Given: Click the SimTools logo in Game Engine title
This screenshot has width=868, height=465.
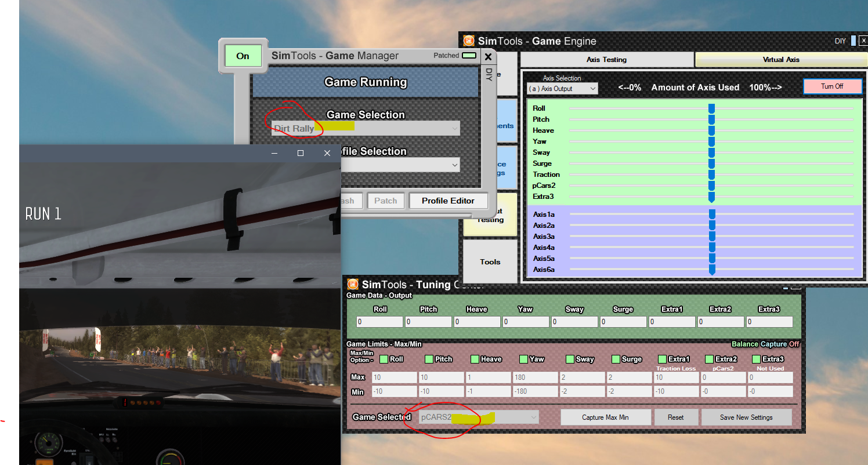Looking at the screenshot, I should 469,41.
